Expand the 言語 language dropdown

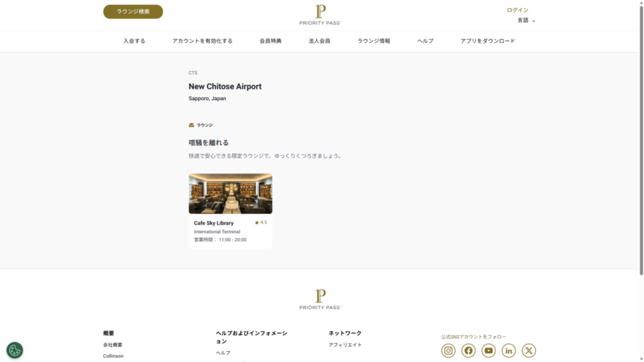(526, 21)
